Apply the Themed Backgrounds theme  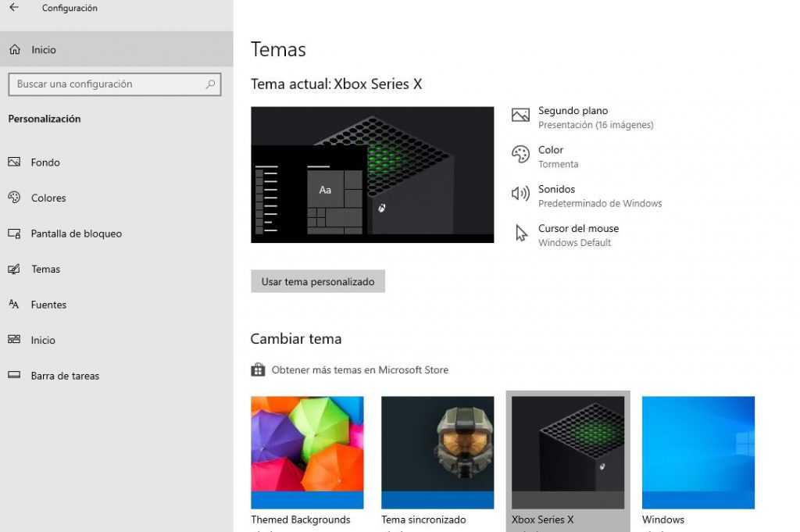[x=306, y=452]
